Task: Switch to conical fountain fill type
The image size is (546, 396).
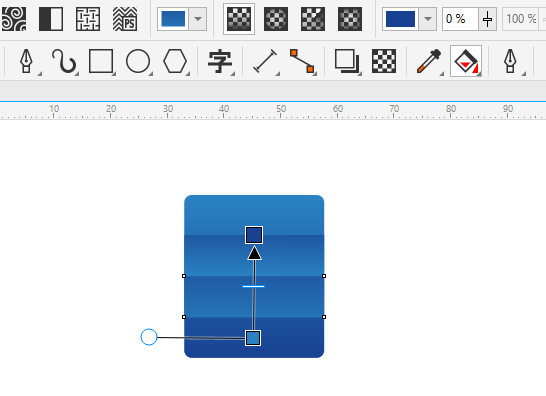Action: tap(313, 19)
